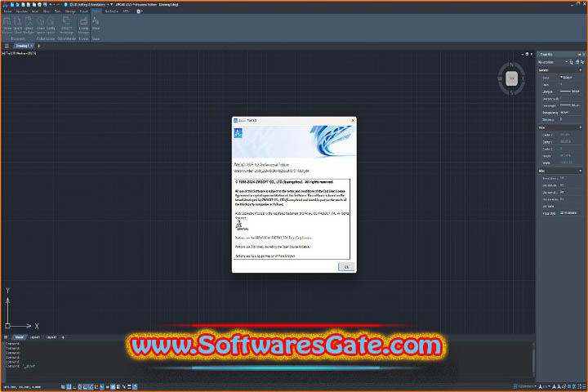Open the No selection dropdown in Properties panel
Viewport: 588px width, 392px height.
tap(553, 62)
